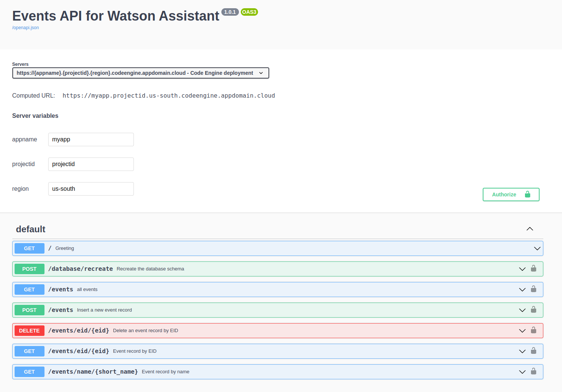Image resolution: width=562 pixels, height=392 pixels.
Task: Click the Server variables heading
Action: pos(35,116)
